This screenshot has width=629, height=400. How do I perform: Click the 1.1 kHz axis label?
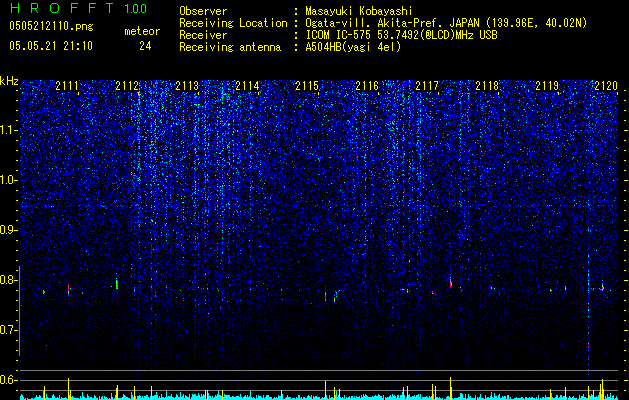coord(8,130)
